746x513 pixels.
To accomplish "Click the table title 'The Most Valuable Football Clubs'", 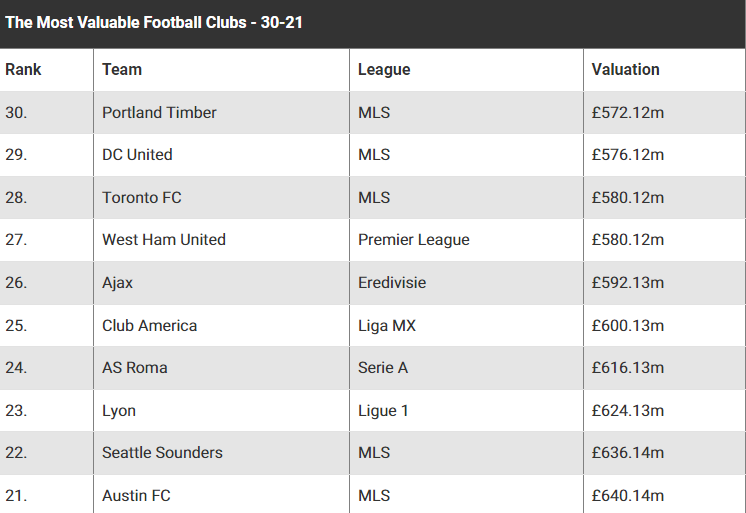I will coord(126,22).
